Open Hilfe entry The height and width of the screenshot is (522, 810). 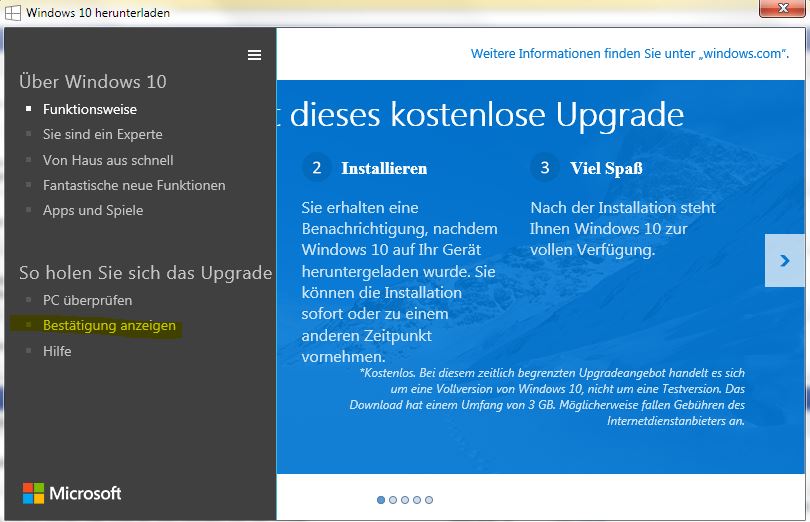pos(57,351)
